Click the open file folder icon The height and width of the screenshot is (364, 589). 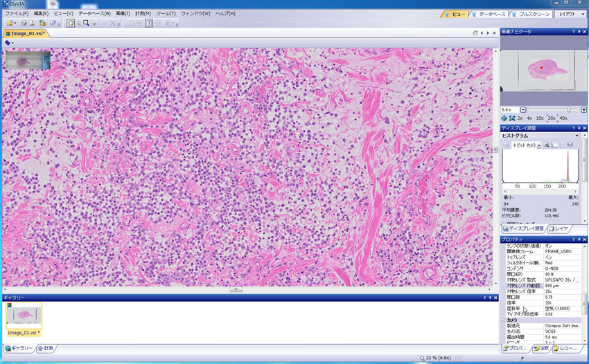[10, 24]
